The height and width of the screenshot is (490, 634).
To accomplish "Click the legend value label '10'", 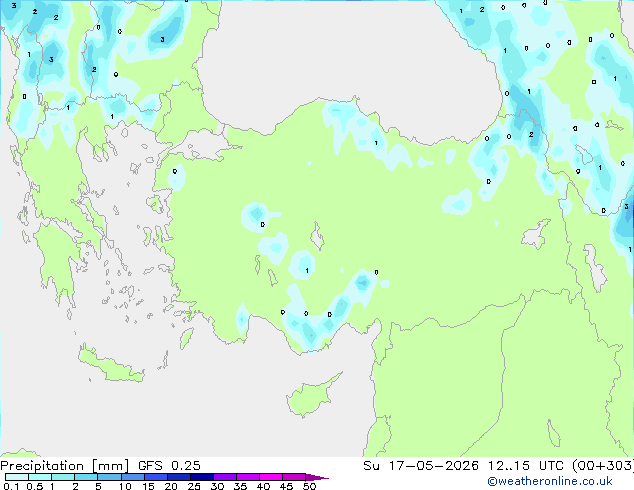I will click(125, 486).
